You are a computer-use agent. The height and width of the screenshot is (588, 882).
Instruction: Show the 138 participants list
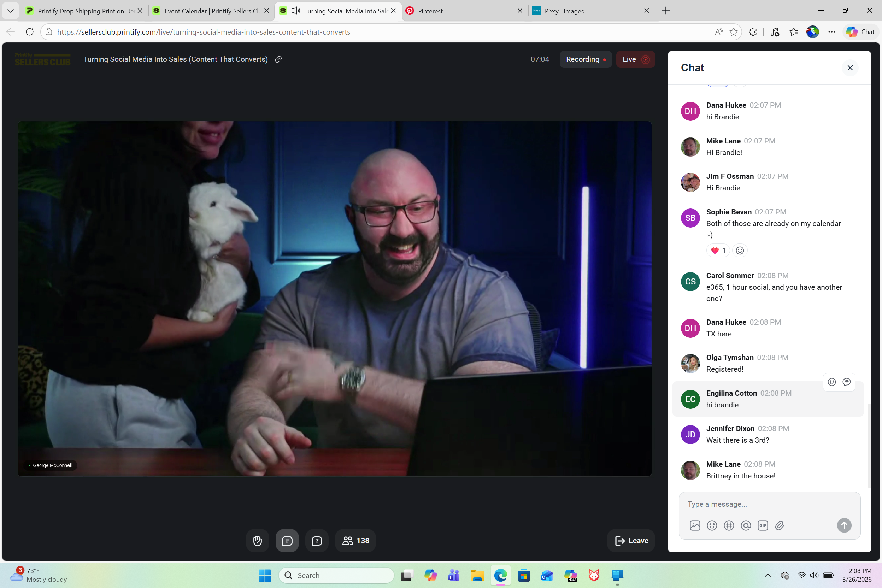coord(355,540)
